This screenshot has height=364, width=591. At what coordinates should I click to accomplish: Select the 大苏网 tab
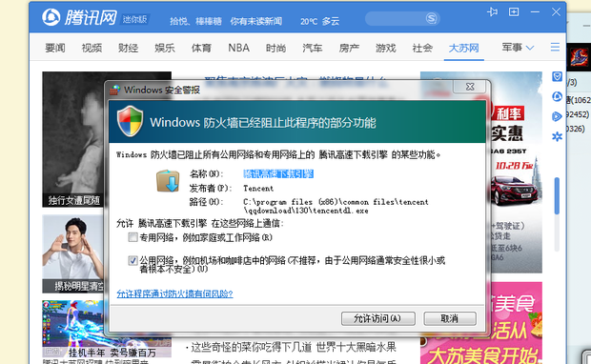tap(463, 48)
